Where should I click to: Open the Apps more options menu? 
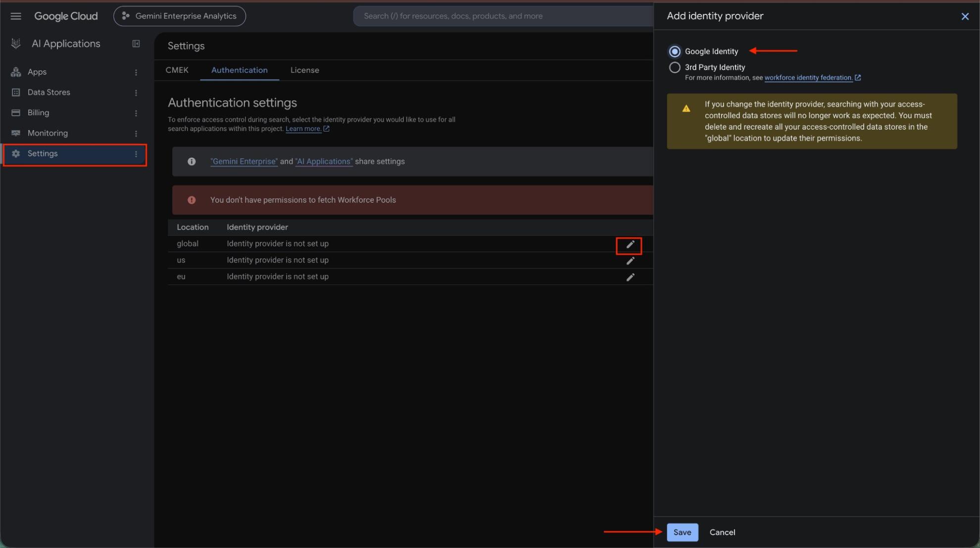pyautogui.click(x=136, y=72)
